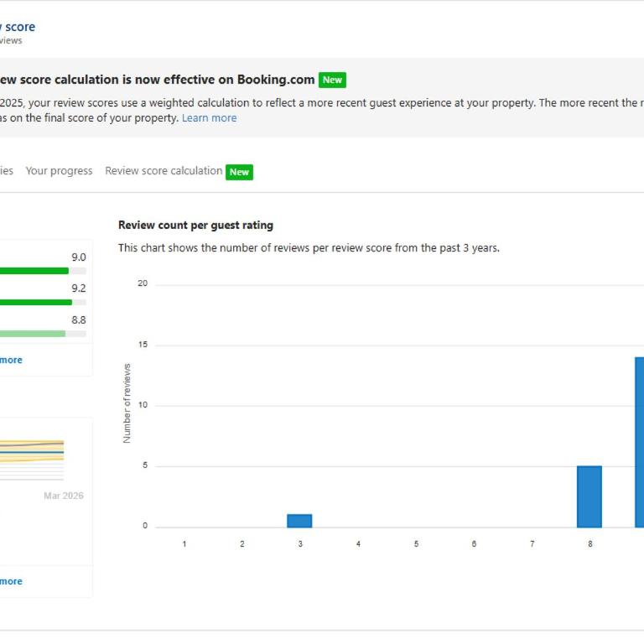Click the 20 value on chart axis
This screenshot has height=644, width=644.
(143, 283)
